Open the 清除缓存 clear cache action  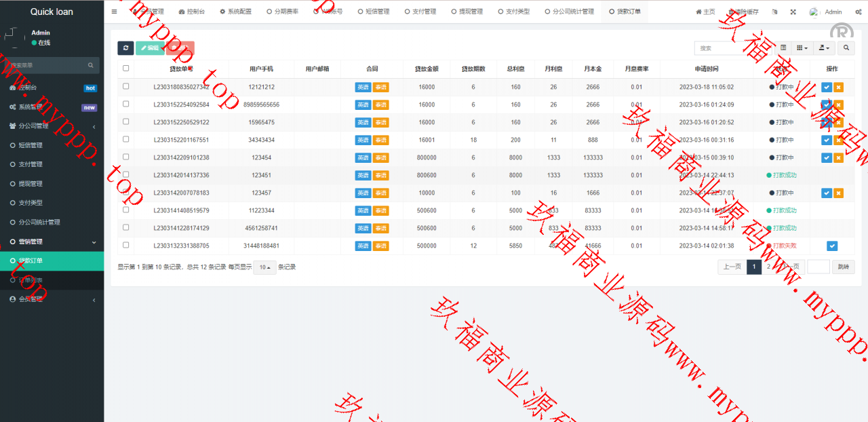(x=743, y=12)
